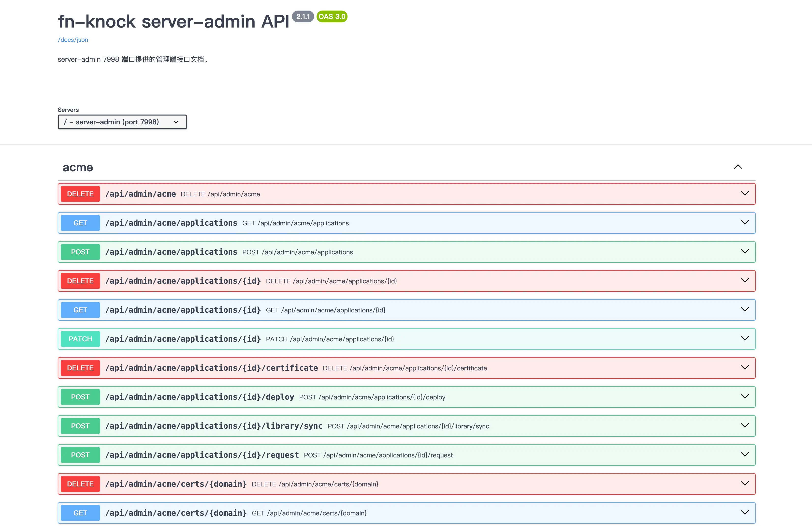Click the 2.1.1 version badge

[303, 16]
